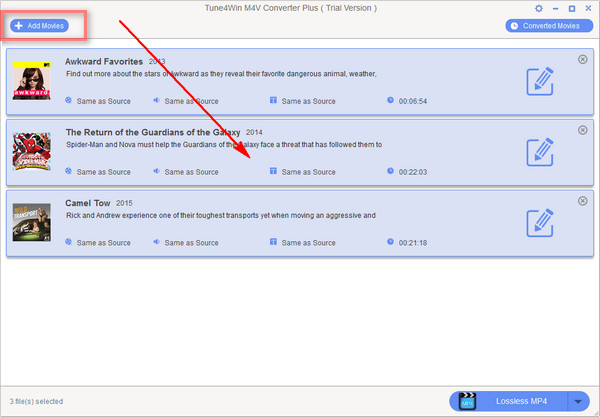Open audio Same as Source for Awkward Favorites
Image resolution: width=600 pixels, height=417 pixels.
pyautogui.click(x=191, y=101)
